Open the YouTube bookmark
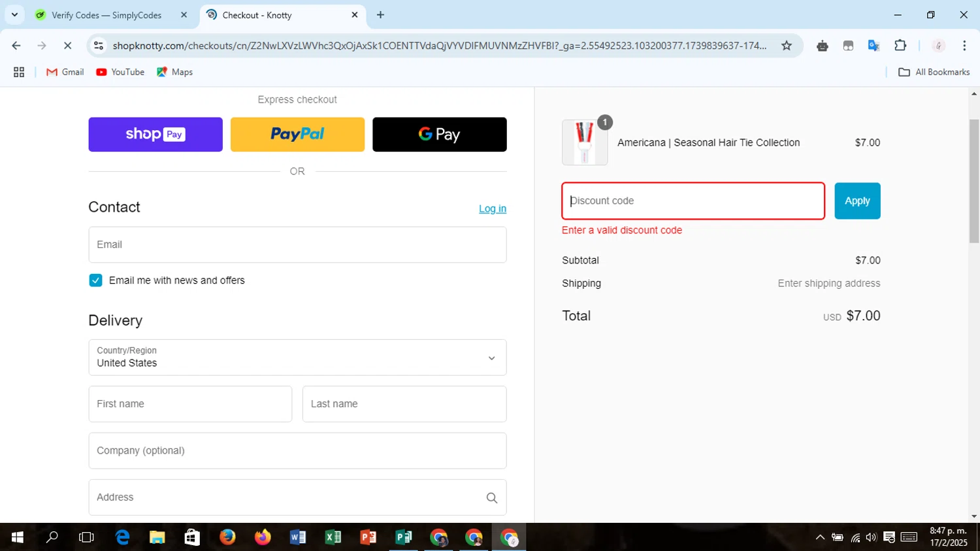The width and height of the screenshot is (980, 551). [x=120, y=72]
